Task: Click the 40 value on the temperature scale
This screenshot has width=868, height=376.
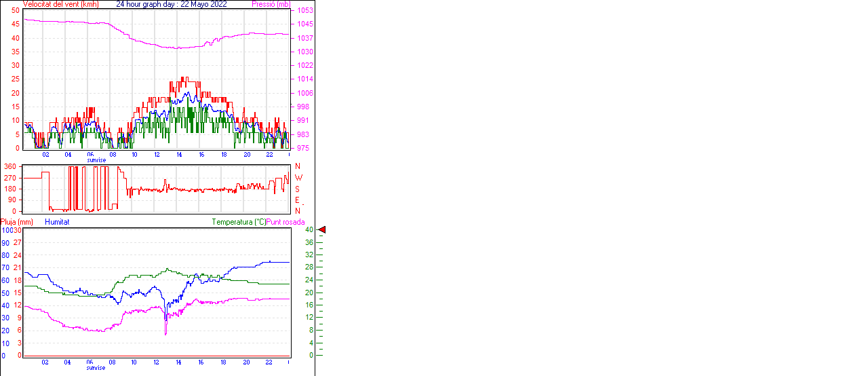Action: (x=309, y=230)
